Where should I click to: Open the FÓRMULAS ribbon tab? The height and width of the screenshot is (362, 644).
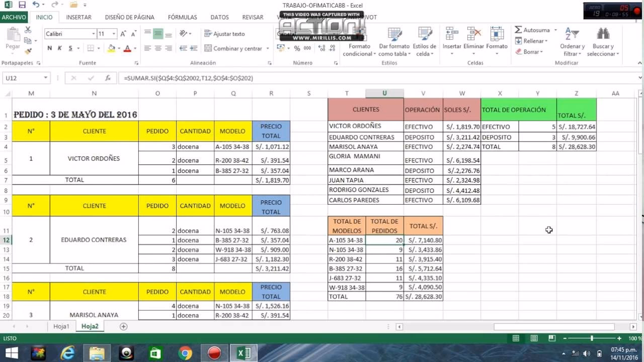click(x=182, y=17)
